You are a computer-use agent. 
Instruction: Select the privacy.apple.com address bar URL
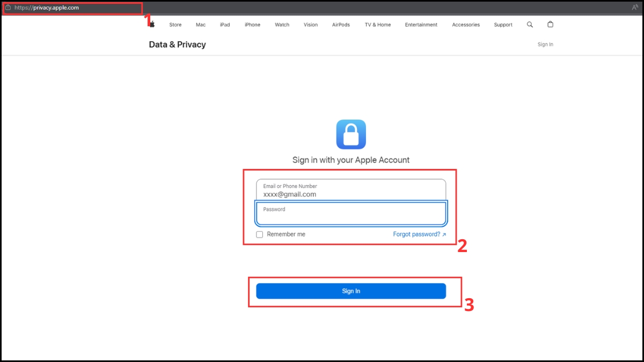pyautogui.click(x=47, y=8)
